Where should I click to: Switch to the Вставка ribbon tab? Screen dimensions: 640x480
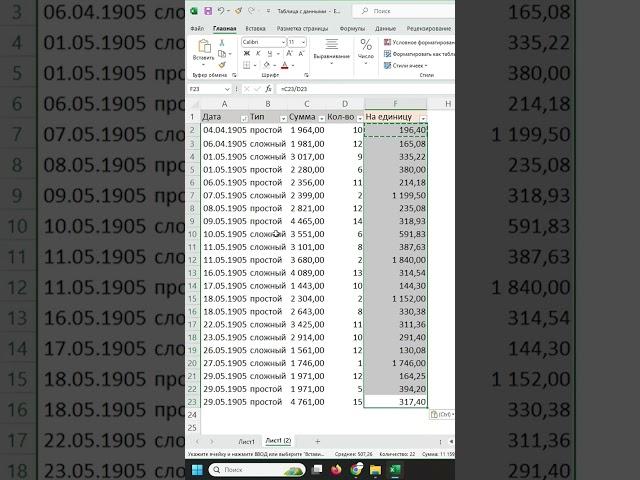coord(256,29)
